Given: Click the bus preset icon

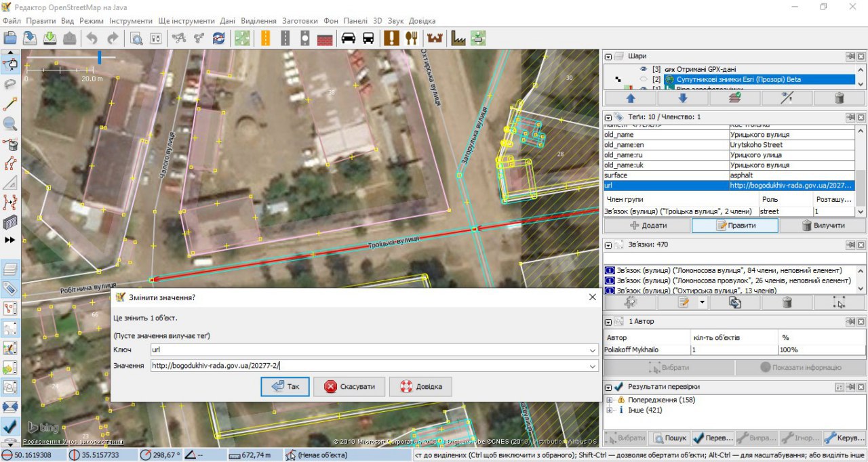Looking at the screenshot, I should pyautogui.click(x=368, y=38).
